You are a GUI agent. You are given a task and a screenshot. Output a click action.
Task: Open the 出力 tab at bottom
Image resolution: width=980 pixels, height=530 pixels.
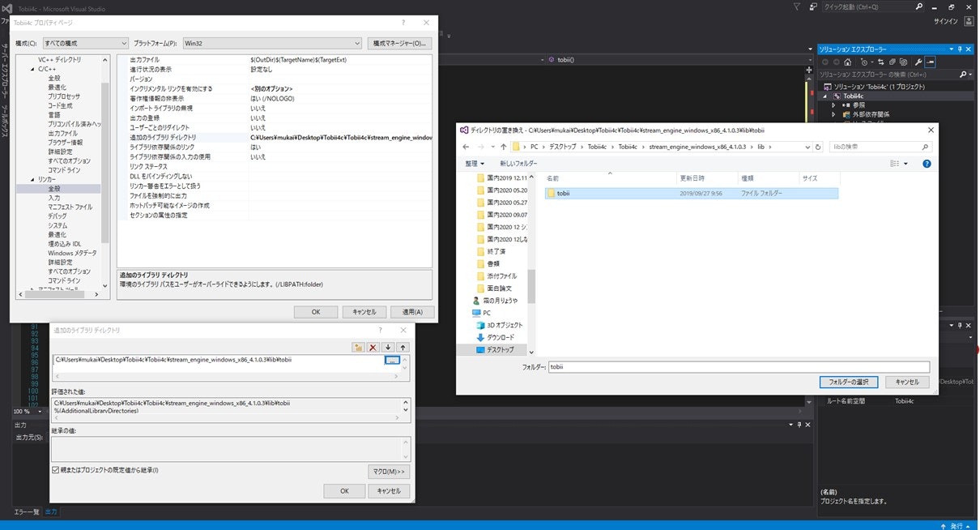tap(51, 512)
